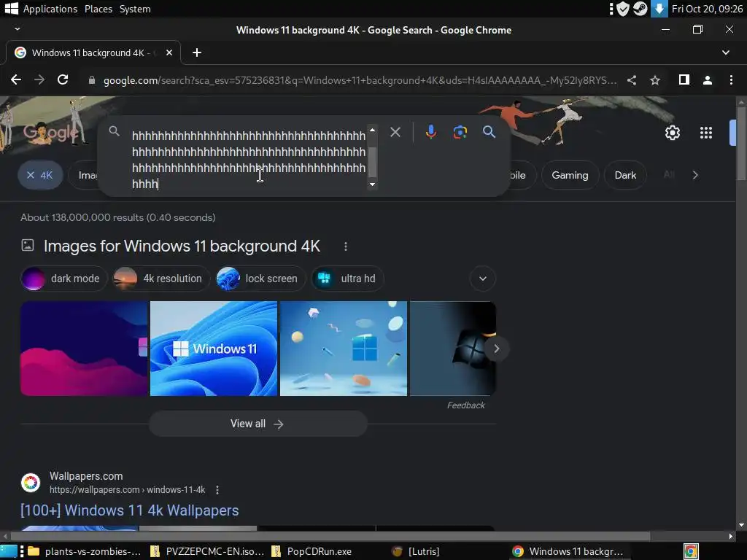This screenshot has width=747, height=560.
Task: Open the [100+] Windows 11 4k Wallpapers result
Action: [130, 510]
